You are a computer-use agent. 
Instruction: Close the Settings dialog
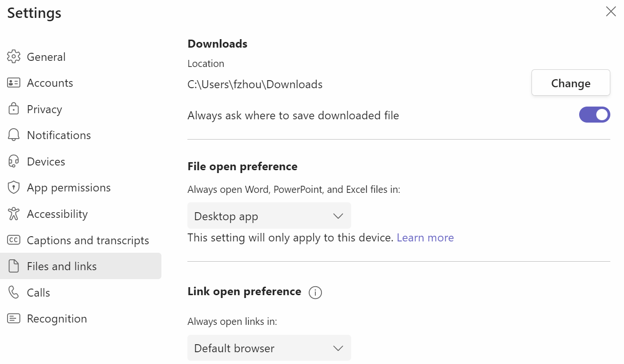click(611, 12)
